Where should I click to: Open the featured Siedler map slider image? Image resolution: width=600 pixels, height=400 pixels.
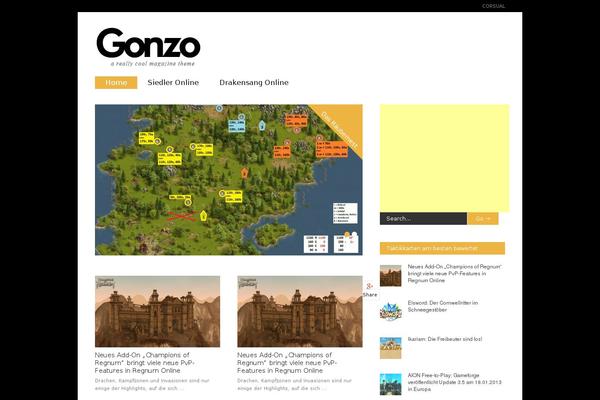tap(228, 180)
